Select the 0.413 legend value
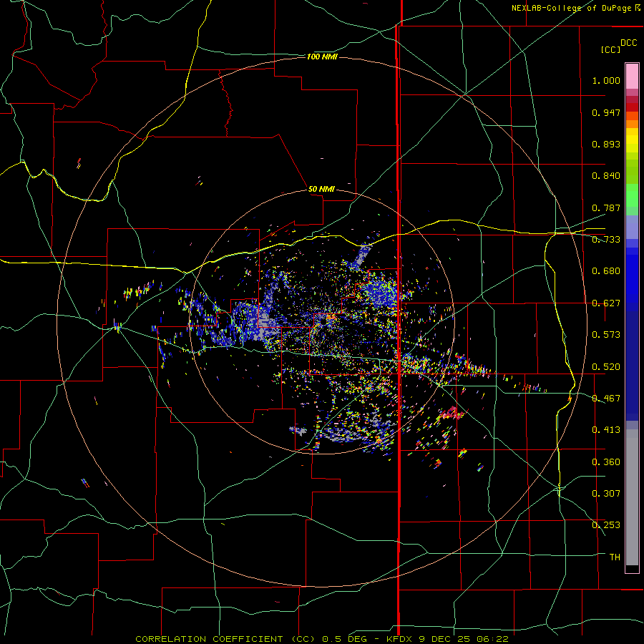 coord(606,430)
